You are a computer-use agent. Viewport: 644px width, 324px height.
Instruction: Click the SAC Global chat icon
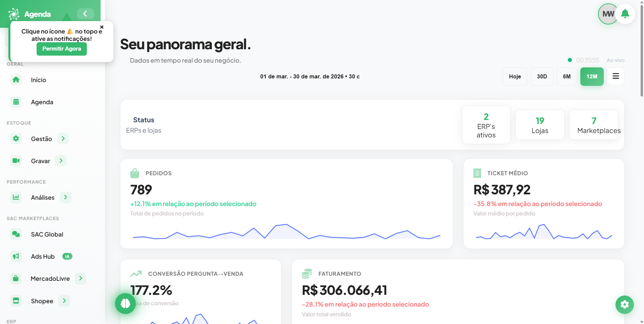(16, 234)
